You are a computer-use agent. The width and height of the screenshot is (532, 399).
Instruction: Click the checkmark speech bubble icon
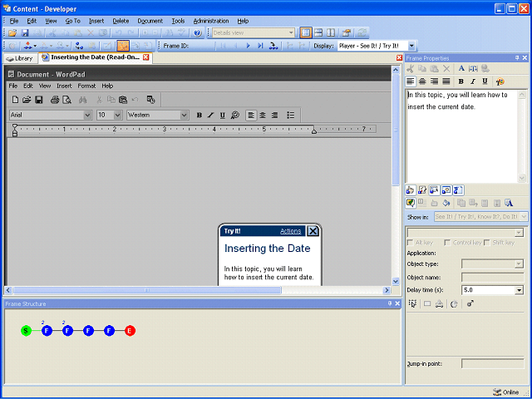(410, 203)
